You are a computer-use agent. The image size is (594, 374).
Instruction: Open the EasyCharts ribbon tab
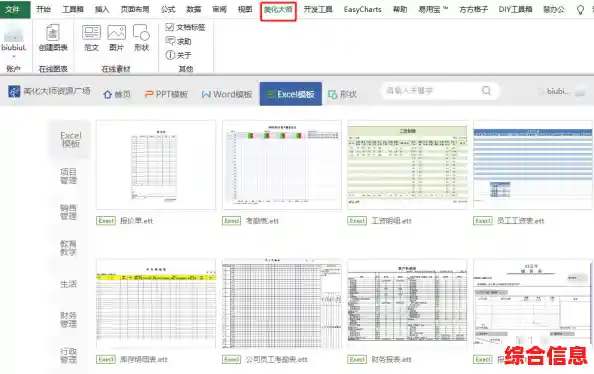pos(363,9)
